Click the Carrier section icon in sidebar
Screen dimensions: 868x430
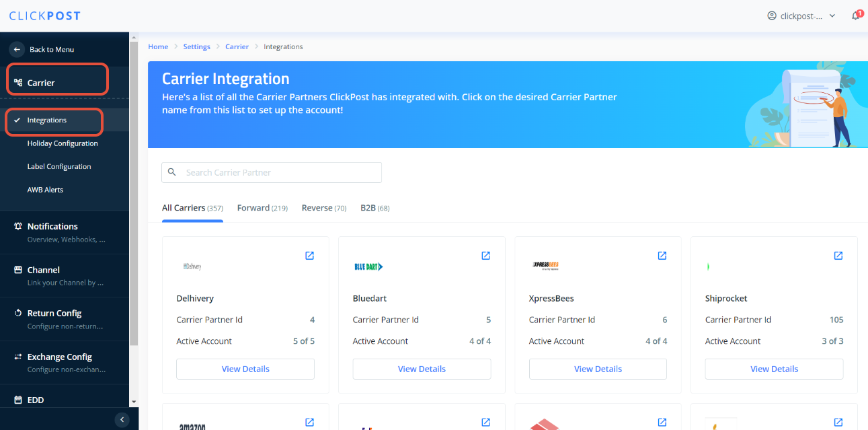(x=18, y=82)
